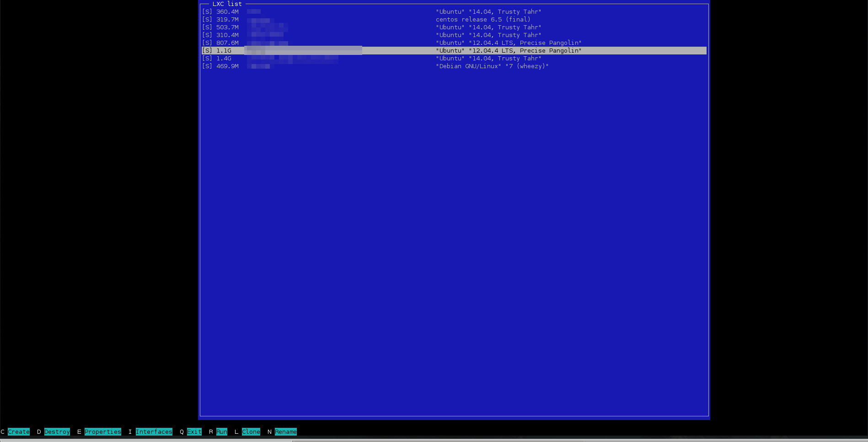Click the [S] status of 360.4M row
This screenshot has height=442, width=868.
(x=207, y=12)
